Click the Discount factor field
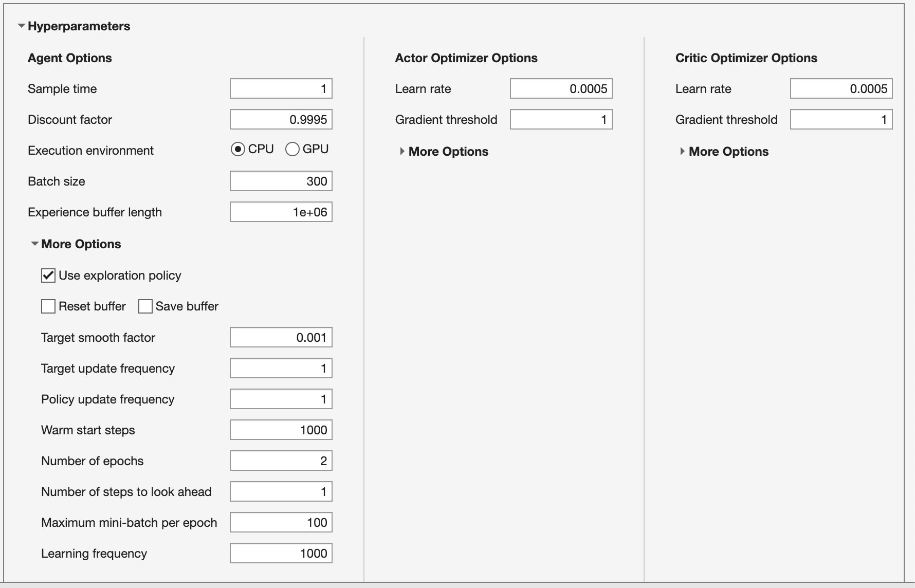Image resolution: width=915 pixels, height=588 pixels. click(x=281, y=119)
